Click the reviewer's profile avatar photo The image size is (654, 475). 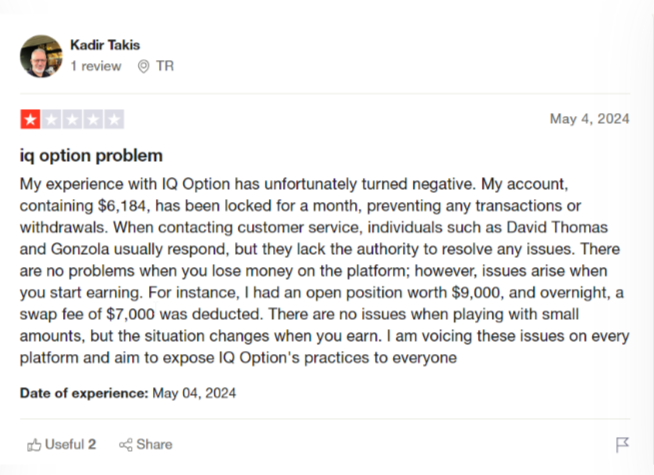[41, 56]
